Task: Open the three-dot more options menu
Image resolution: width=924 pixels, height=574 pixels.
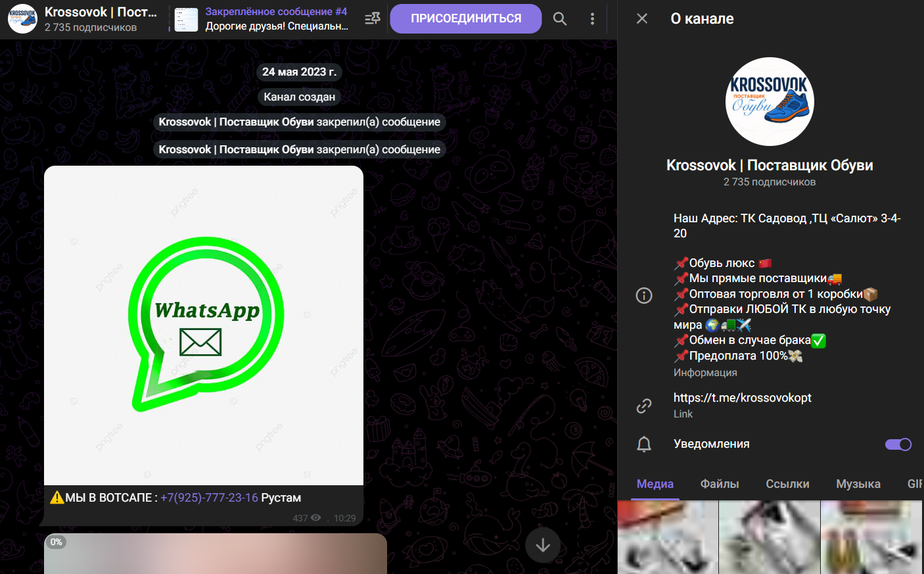Action: (x=592, y=18)
